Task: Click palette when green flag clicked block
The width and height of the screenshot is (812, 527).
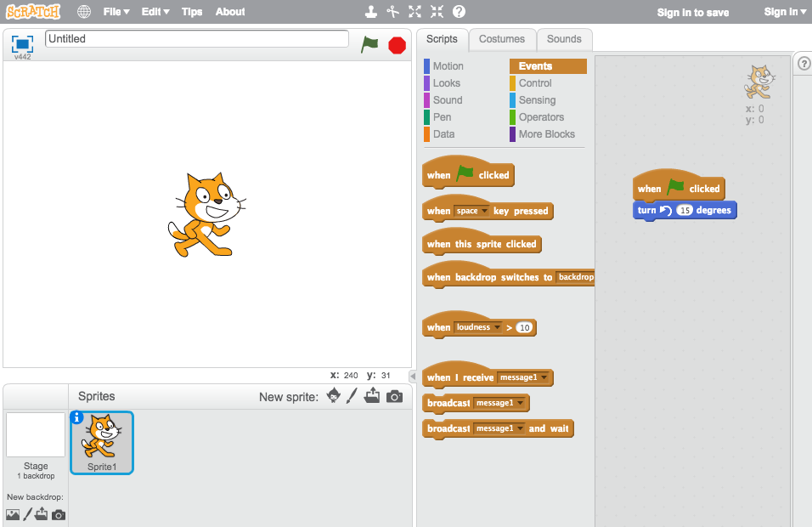Action: (468, 173)
